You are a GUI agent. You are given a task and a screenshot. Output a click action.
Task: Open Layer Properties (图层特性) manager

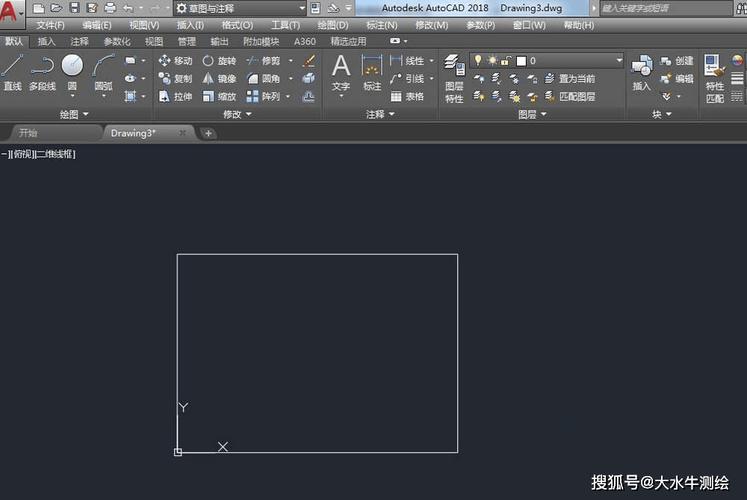pyautogui.click(x=454, y=79)
